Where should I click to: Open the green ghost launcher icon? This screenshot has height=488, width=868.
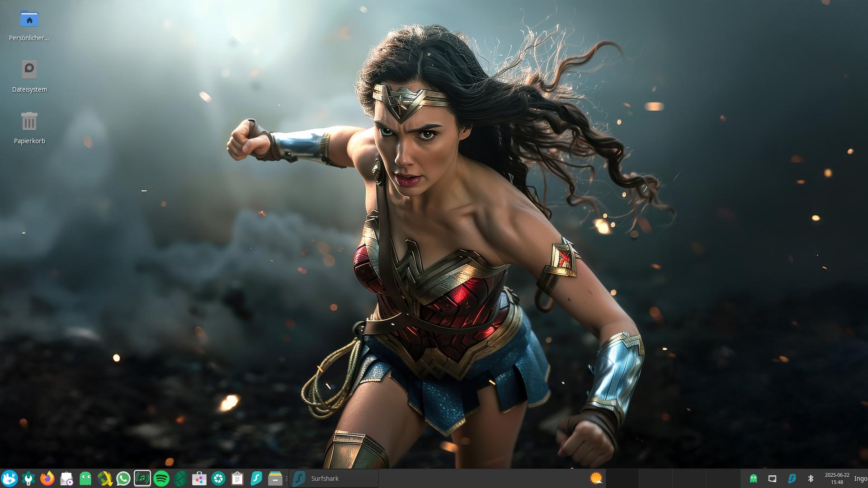pyautogui.click(x=85, y=479)
